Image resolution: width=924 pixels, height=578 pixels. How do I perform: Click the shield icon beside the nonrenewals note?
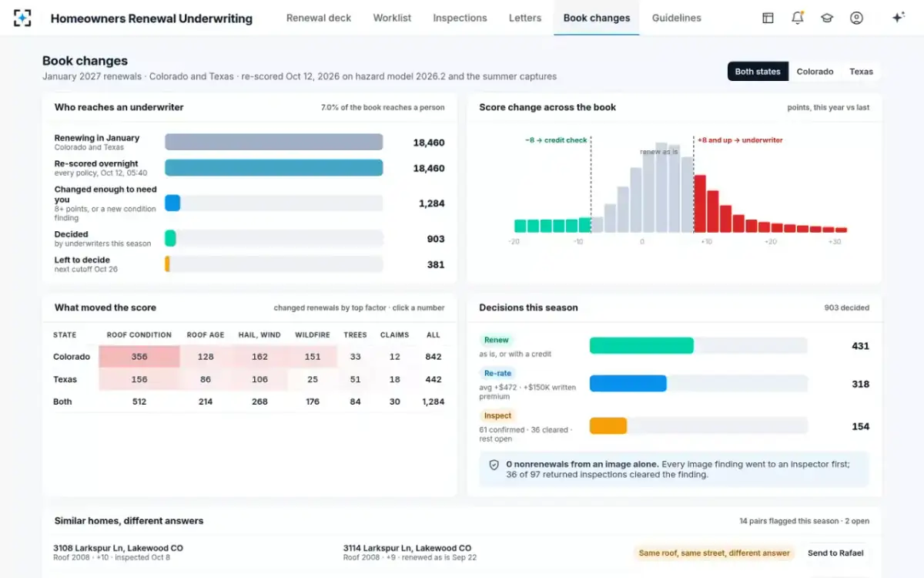(494, 465)
